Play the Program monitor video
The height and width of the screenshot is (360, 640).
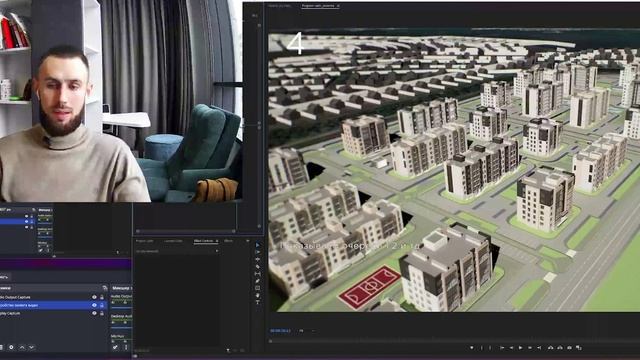coord(520,348)
